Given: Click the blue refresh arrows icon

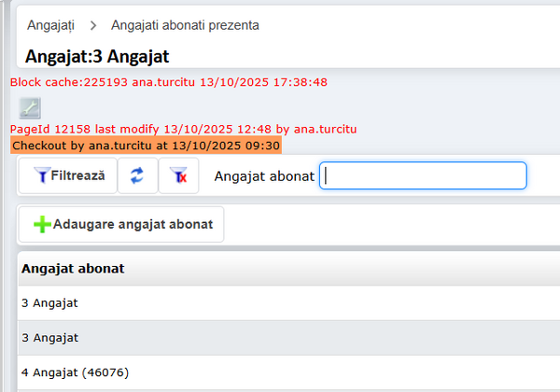Looking at the screenshot, I should point(137,175).
